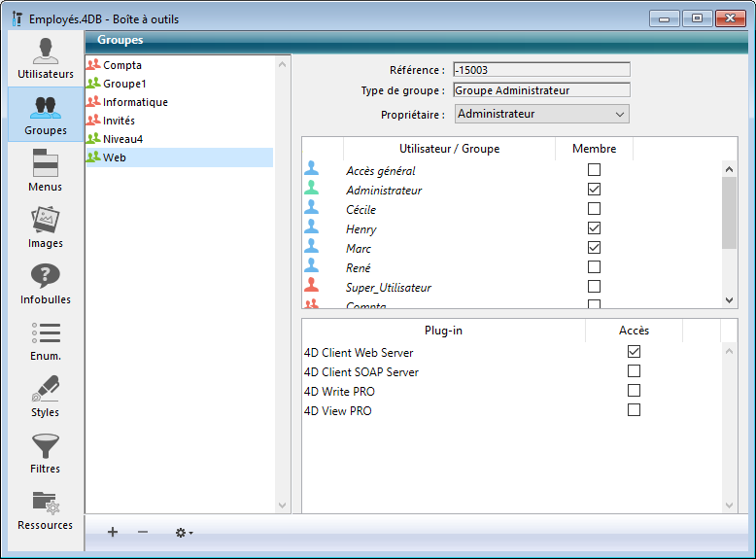
Task: Disable 4D Client Web Server access
Action: (x=634, y=352)
